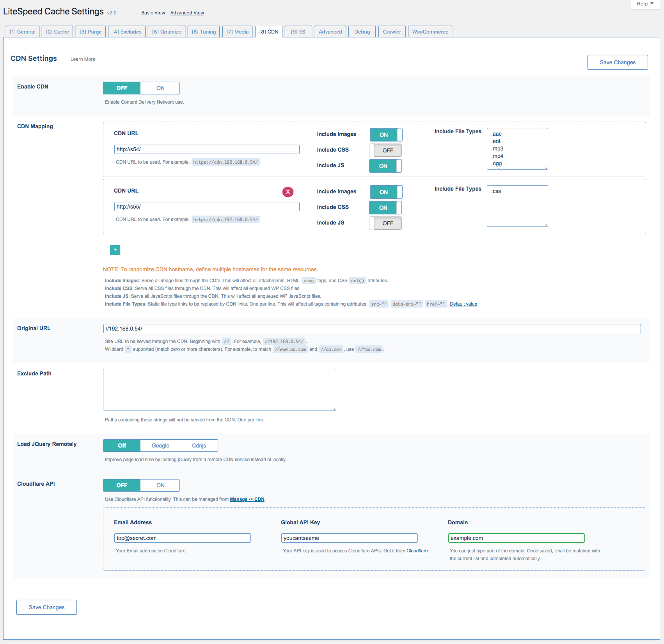664x644 pixels.
Task: Switch to the [2] Cache tab
Action: tap(57, 32)
